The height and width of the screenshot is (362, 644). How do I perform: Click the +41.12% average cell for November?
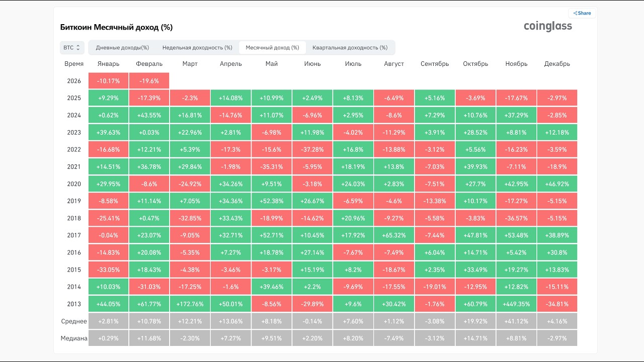click(516, 321)
